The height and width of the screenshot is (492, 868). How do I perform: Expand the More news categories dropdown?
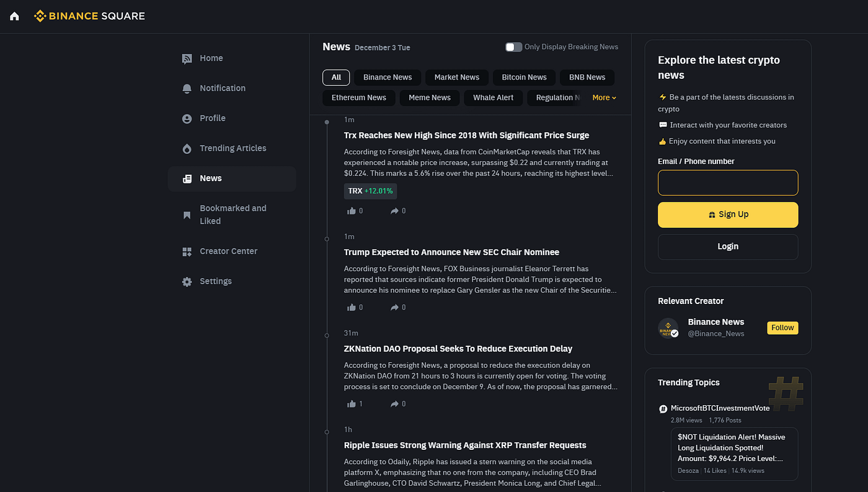604,97
